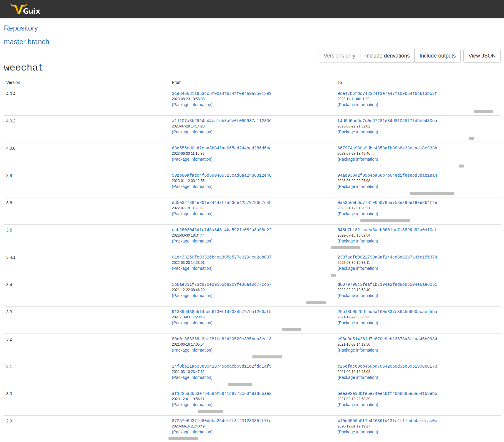This screenshot has width=504, height=442.
Task: Open From Package information for version 4.0.2
Action: point(192,132)
